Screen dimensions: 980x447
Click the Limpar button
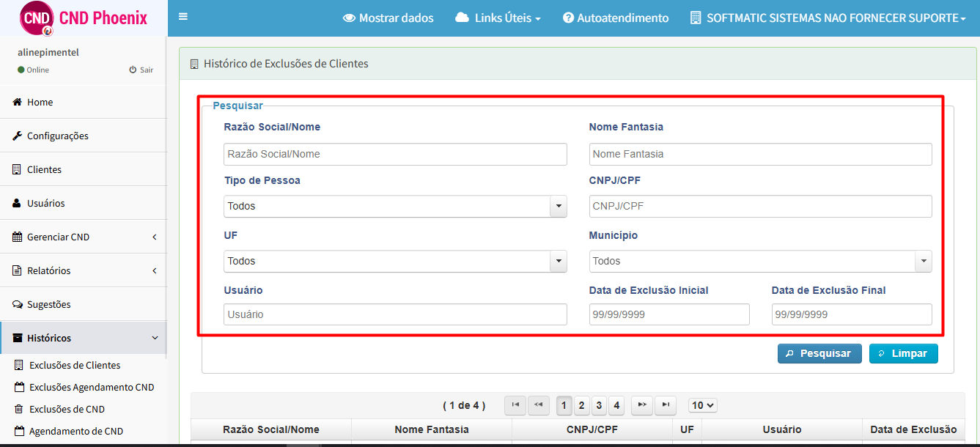click(903, 353)
